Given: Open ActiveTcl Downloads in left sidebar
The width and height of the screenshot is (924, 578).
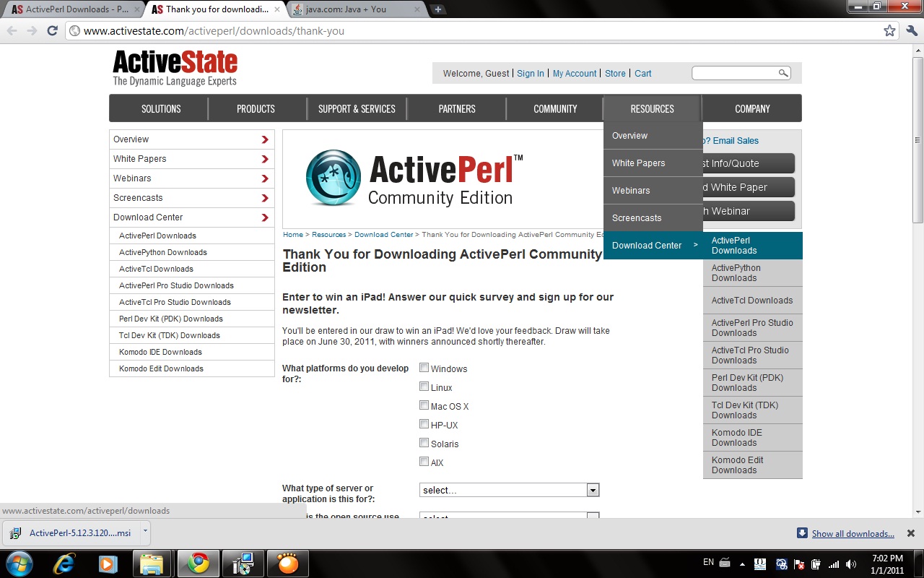Looking at the screenshot, I should pos(156,269).
